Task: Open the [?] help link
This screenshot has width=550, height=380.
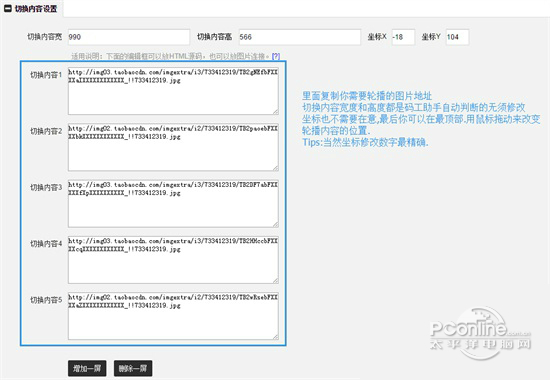Action: (276, 56)
